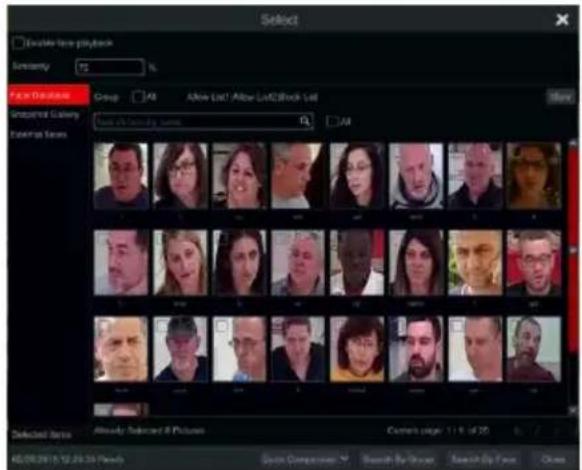Select second-row man in white shirt
Image resolution: width=582 pixels, height=470 pixels.
coord(357,262)
